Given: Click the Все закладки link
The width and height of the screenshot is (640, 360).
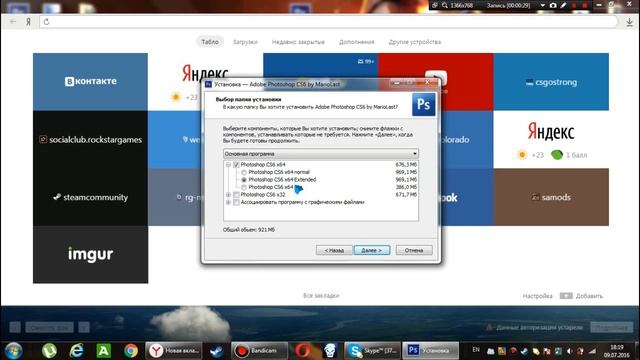Looking at the screenshot, I should point(321,296).
